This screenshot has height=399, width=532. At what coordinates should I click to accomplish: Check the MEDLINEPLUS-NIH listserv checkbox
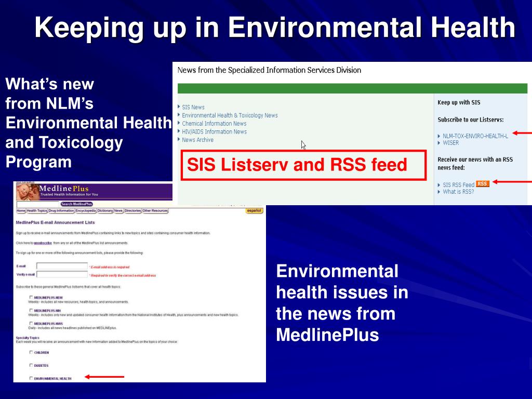(31, 310)
